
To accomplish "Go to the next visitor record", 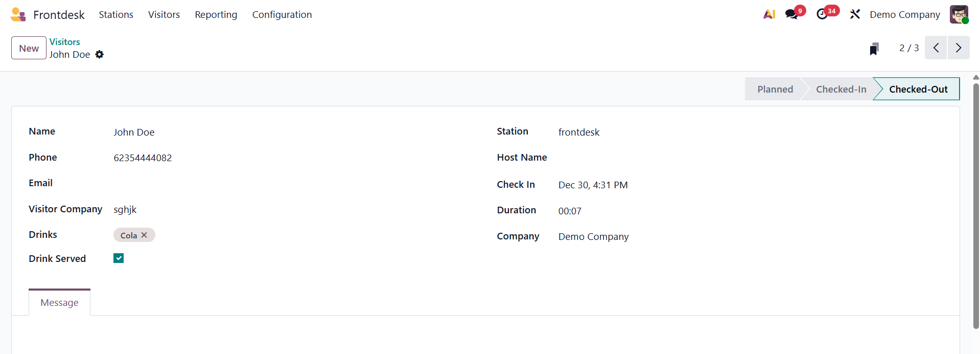I will click(x=958, y=48).
